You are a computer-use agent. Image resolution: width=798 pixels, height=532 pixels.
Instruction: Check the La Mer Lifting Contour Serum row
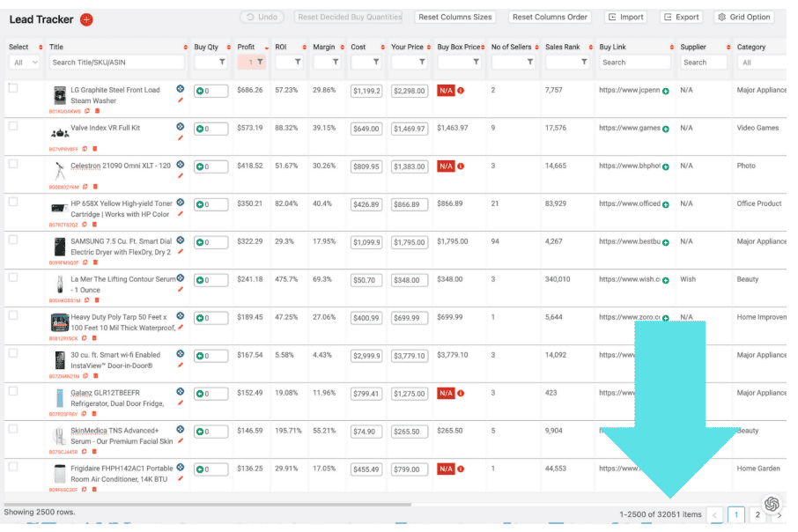coord(13,277)
